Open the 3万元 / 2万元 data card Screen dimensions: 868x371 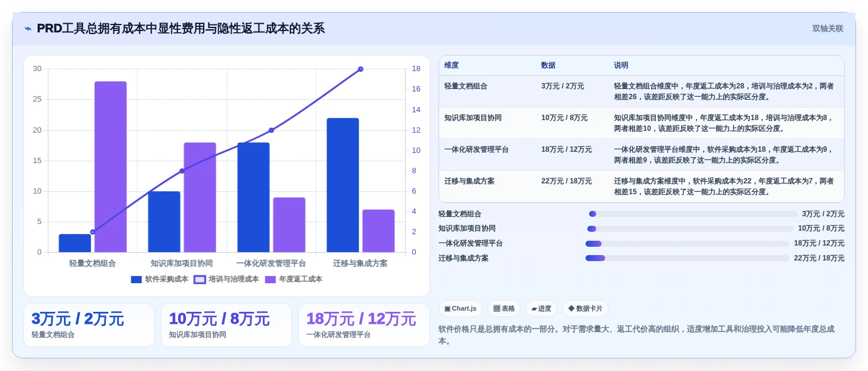pyautogui.click(x=89, y=325)
